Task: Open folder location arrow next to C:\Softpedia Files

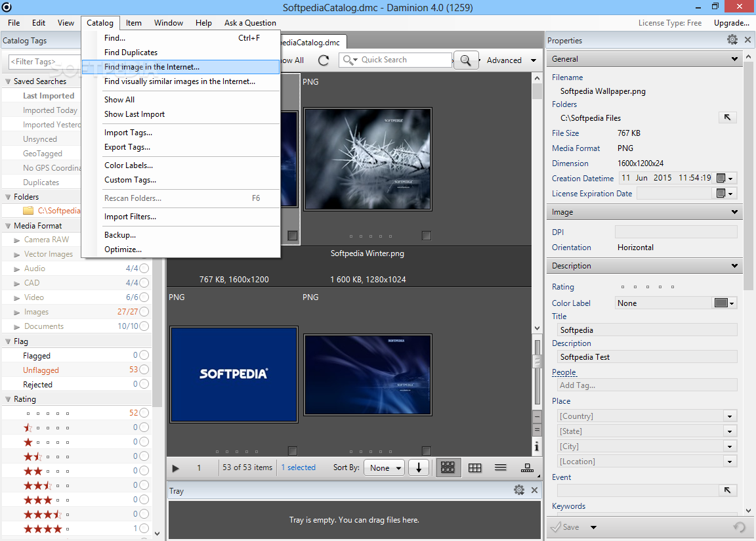Action: click(x=727, y=118)
